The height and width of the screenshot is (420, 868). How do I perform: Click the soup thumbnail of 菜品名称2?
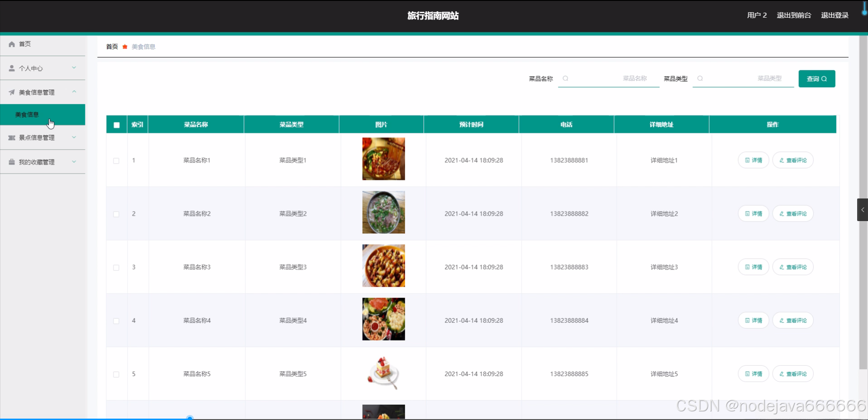[x=383, y=212]
